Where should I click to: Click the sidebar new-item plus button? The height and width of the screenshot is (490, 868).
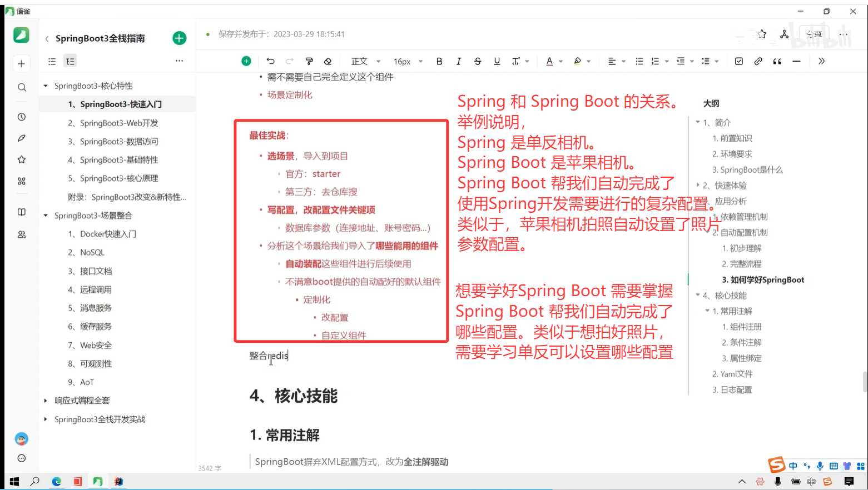pyautogui.click(x=21, y=64)
